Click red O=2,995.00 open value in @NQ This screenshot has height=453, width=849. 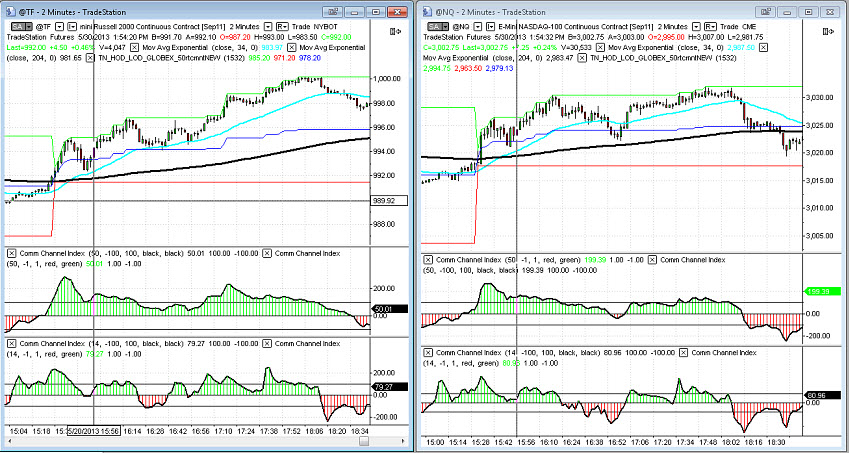click(x=666, y=37)
